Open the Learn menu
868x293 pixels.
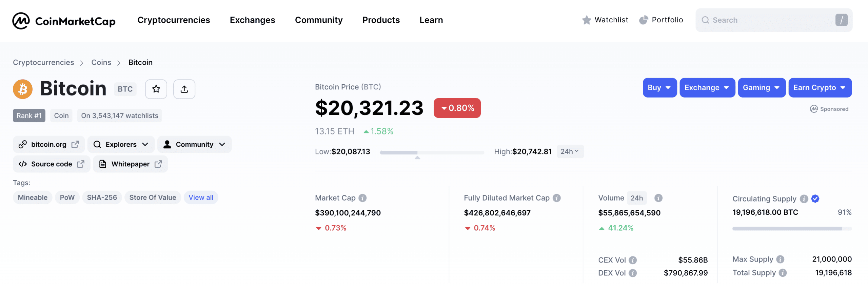(431, 20)
